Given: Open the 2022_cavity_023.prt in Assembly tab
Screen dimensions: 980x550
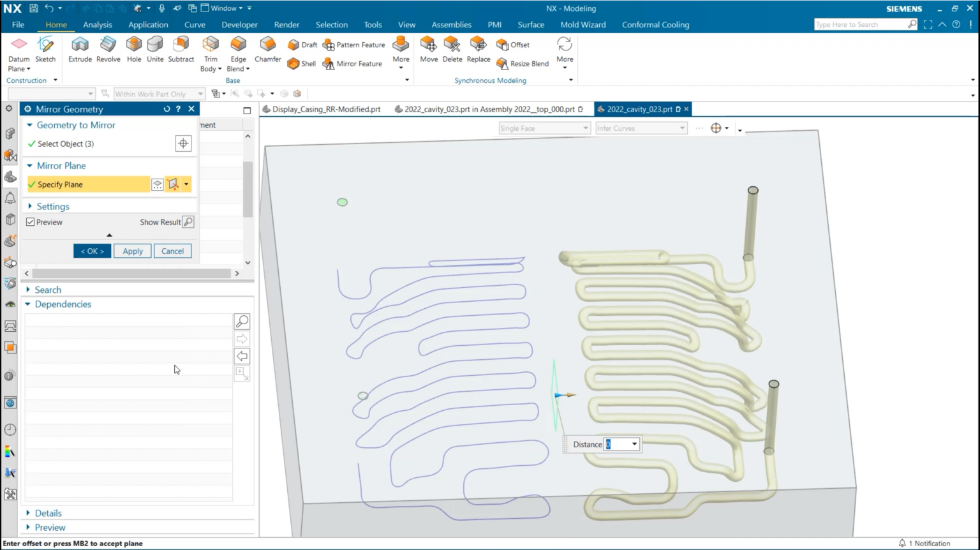Looking at the screenshot, I should (488, 109).
